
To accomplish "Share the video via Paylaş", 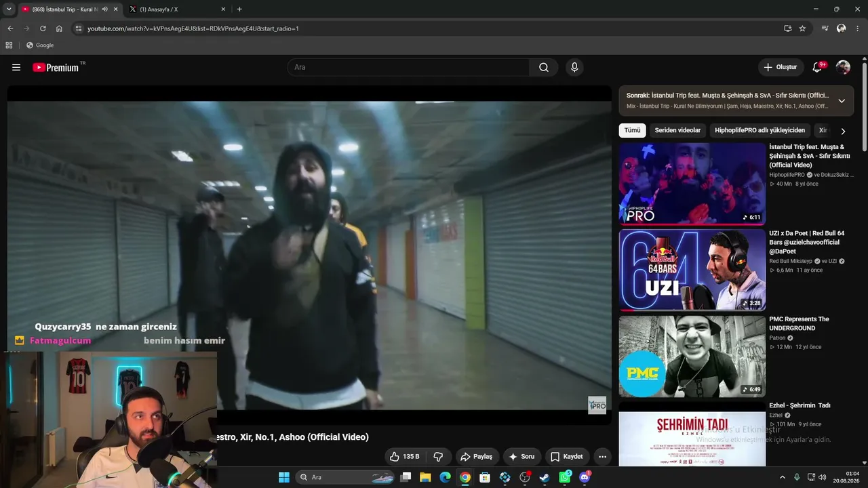I will (477, 457).
